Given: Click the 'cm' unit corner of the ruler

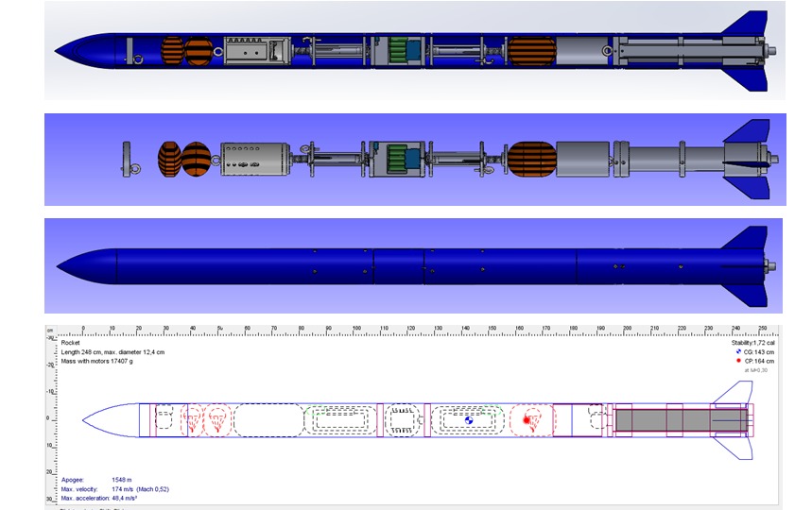Looking at the screenshot, I should pos(50,330).
